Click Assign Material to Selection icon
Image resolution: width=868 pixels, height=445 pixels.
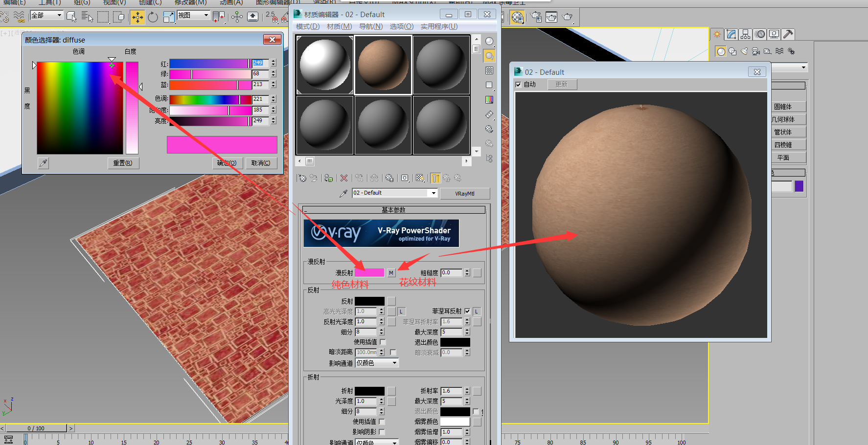click(329, 178)
